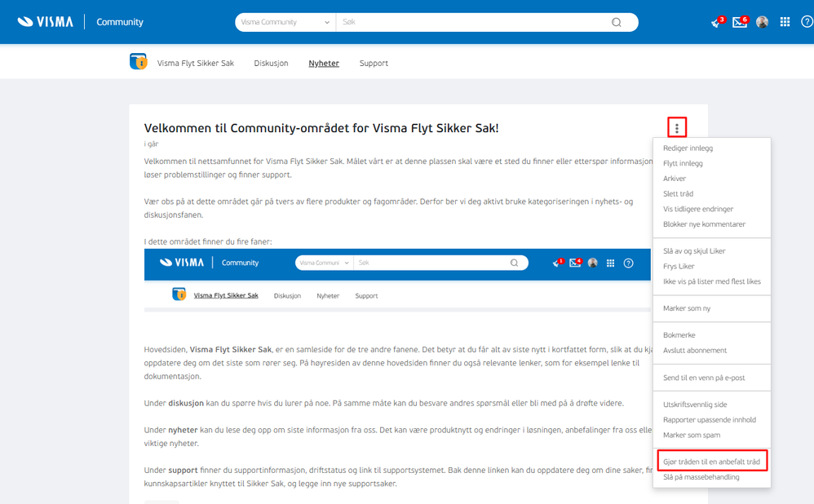Open the messages envelope icon
The height and width of the screenshot is (504, 814).
click(x=739, y=22)
